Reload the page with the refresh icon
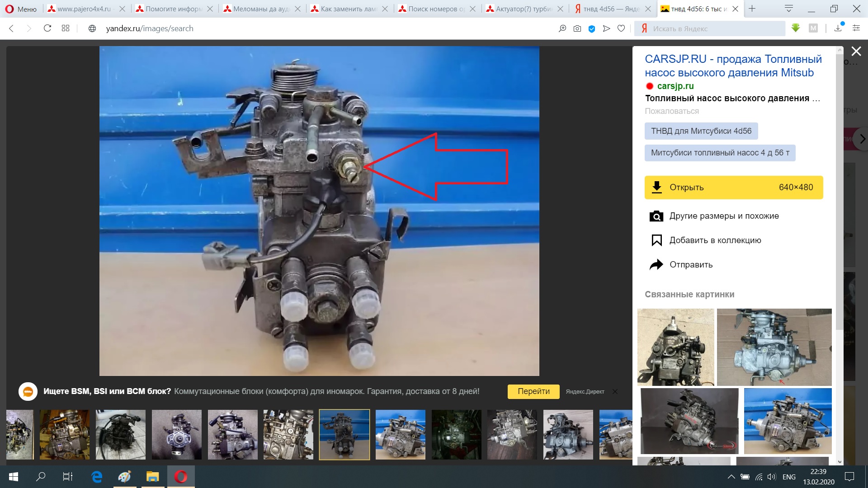This screenshot has height=488, width=868. coord(47,28)
